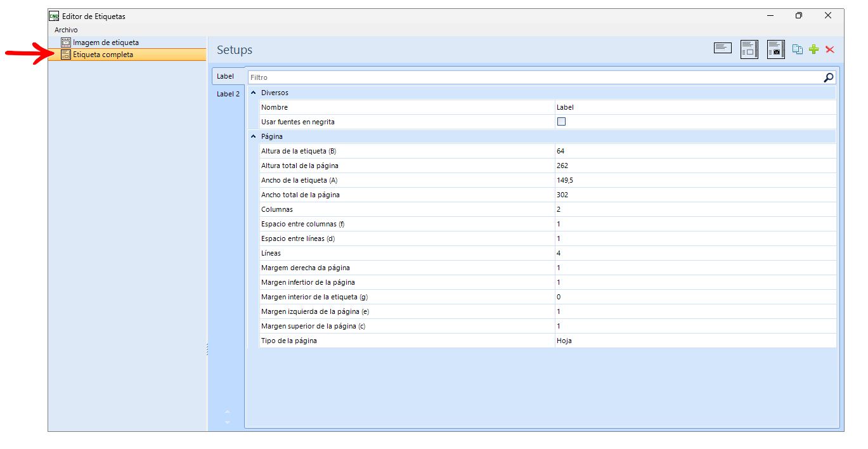Click the value 0 of inner label margin
868x449 pixels.
pos(559,297)
